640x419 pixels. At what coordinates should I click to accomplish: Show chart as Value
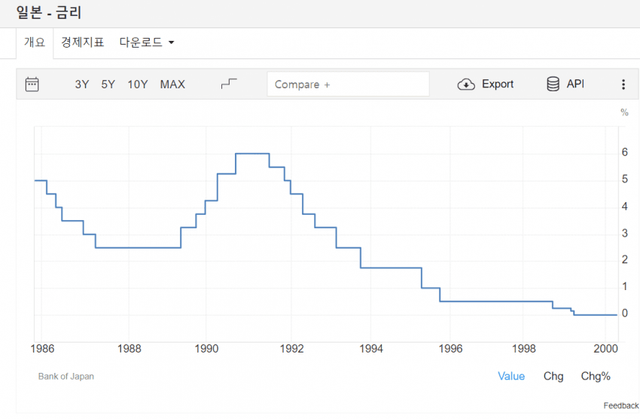511,376
